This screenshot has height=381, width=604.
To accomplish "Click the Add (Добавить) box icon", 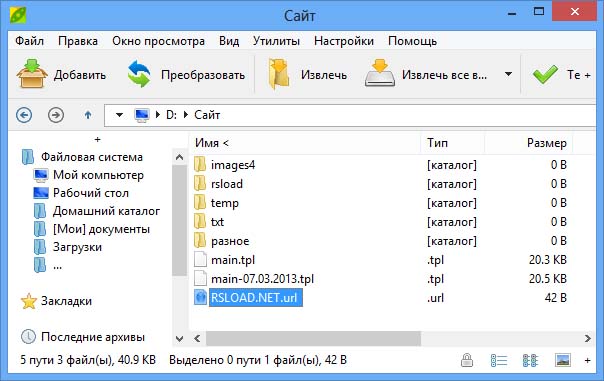I will click(32, 74).
